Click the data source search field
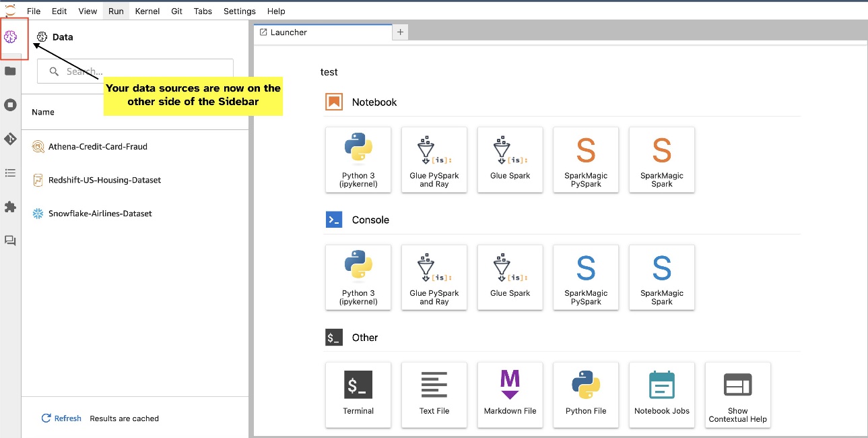This screenshot has height=438, width=868. point(135,71)
